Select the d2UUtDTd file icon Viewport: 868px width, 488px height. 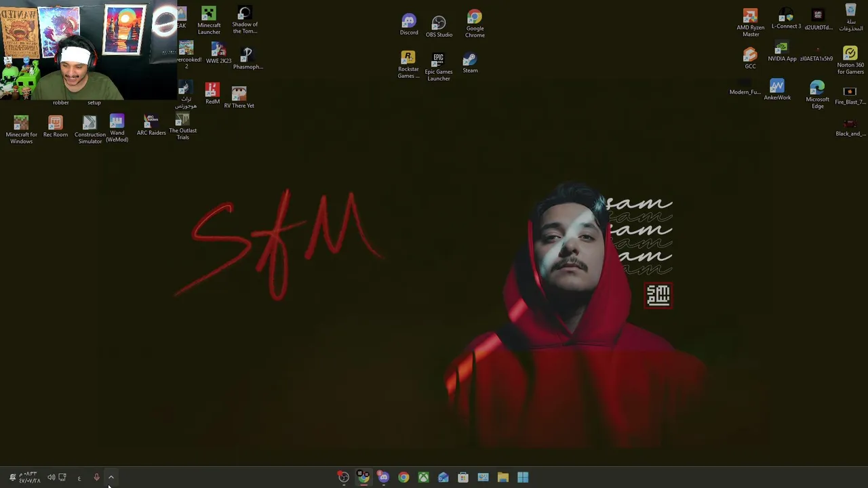[x=818, y=20]
